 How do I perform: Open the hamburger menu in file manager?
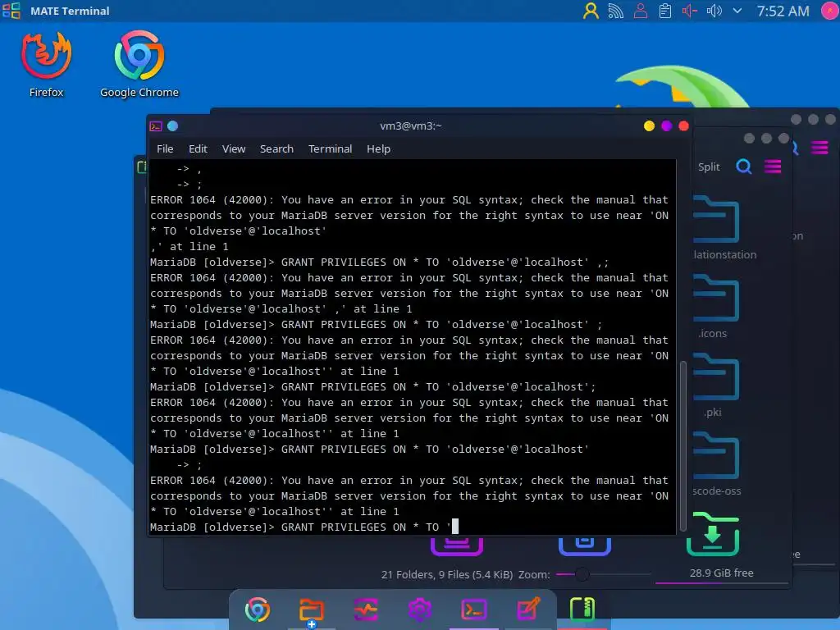point(773,167)
